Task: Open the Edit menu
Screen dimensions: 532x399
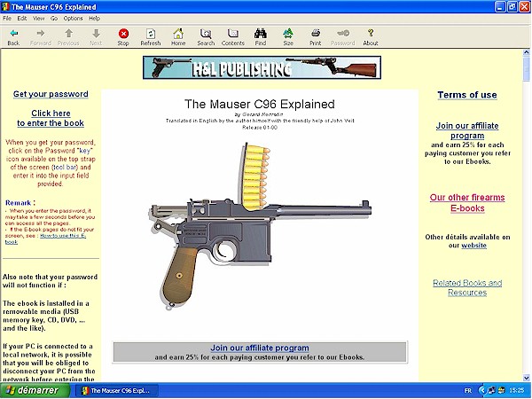Action: [x=21, y=19]
